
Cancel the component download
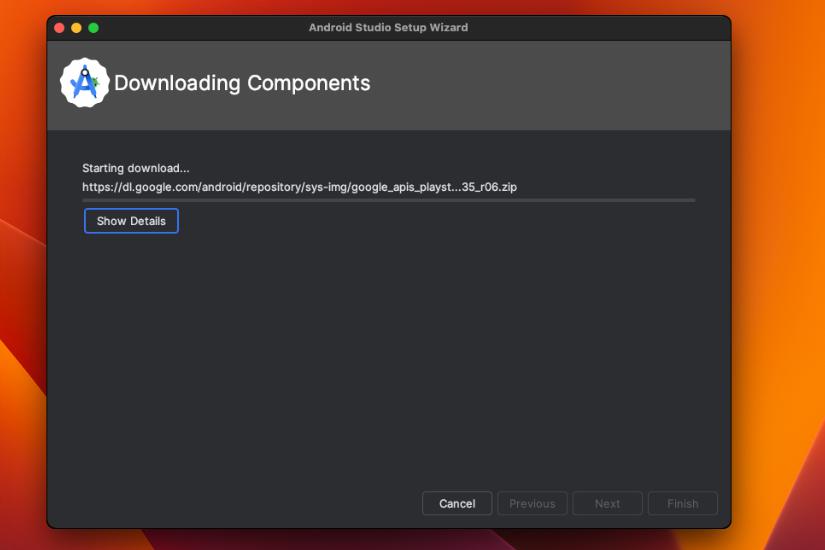click(x=457, y=504)
